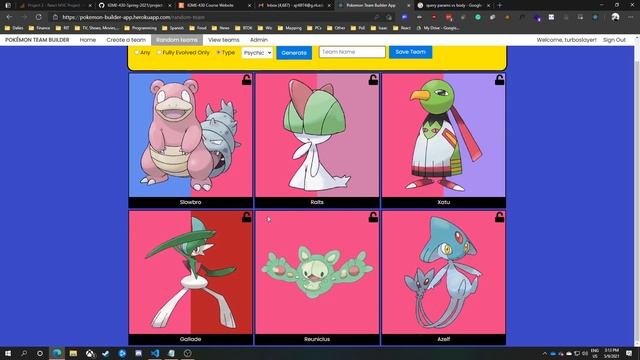Image resolution: width=640 pixels, height=360 pixels.
Task: Open the View teams page
Action: pos(224,40)
